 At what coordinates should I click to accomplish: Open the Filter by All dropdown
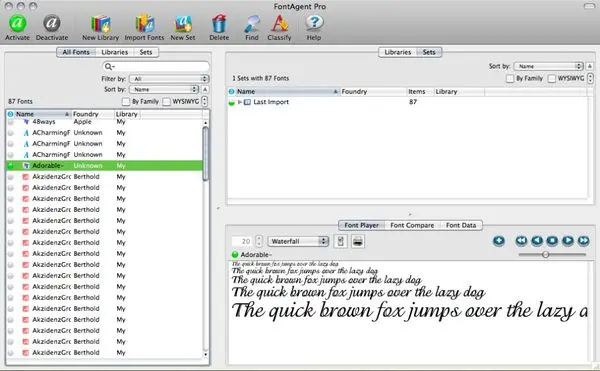click(169, 79)
